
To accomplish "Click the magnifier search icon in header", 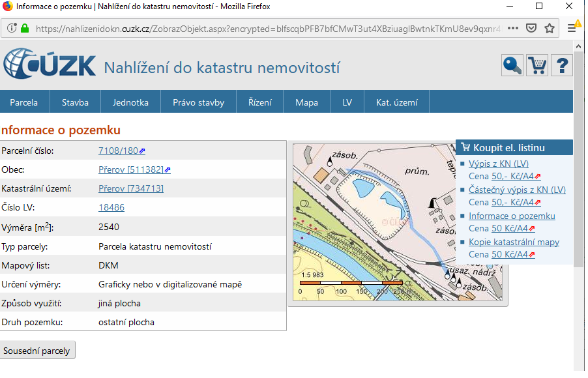I will coord(512,65).
